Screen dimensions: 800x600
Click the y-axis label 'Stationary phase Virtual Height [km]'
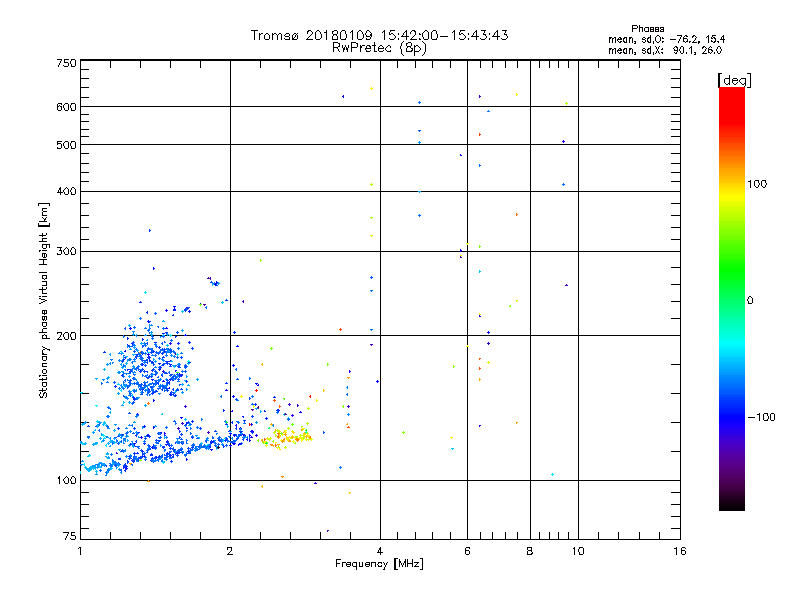(x=43, y=300)
